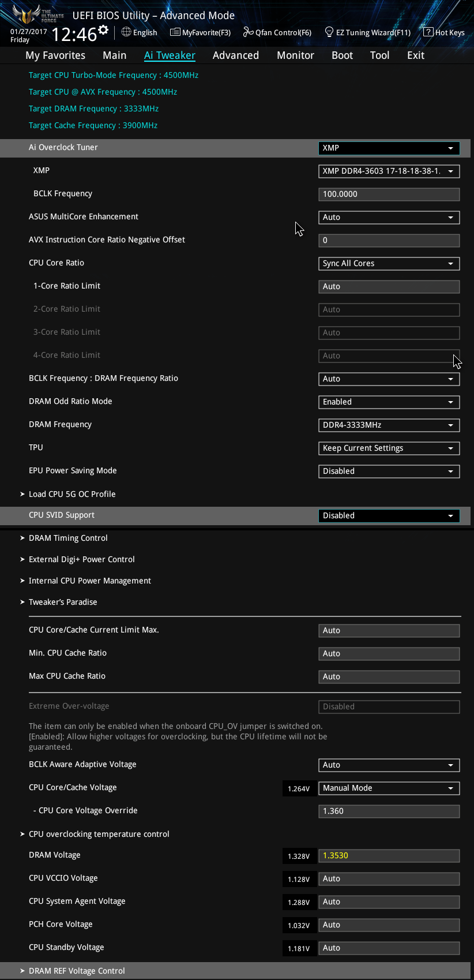
Task: Edit CPU System Agent Voltage field
Action: (x=389, y=902)
